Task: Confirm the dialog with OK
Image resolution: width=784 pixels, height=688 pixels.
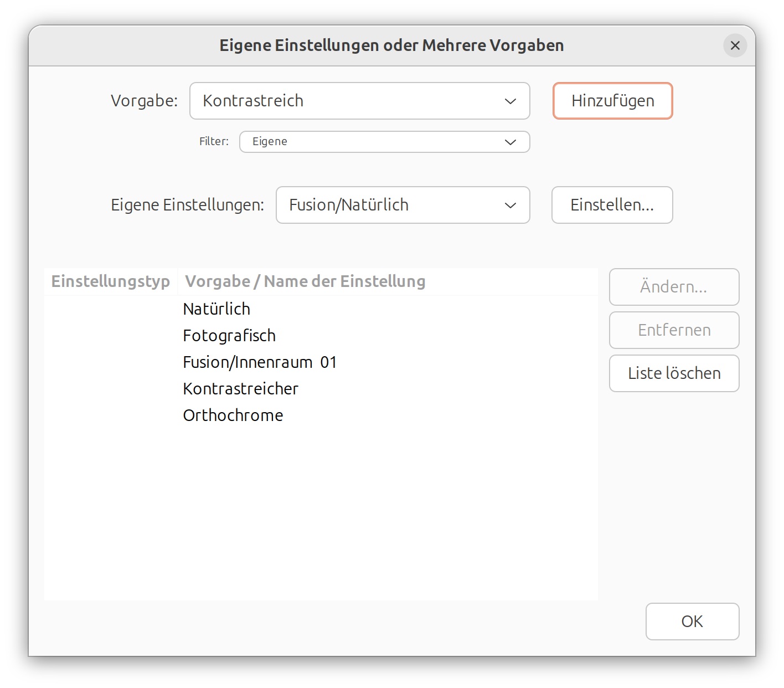Action: pos(692,622)
